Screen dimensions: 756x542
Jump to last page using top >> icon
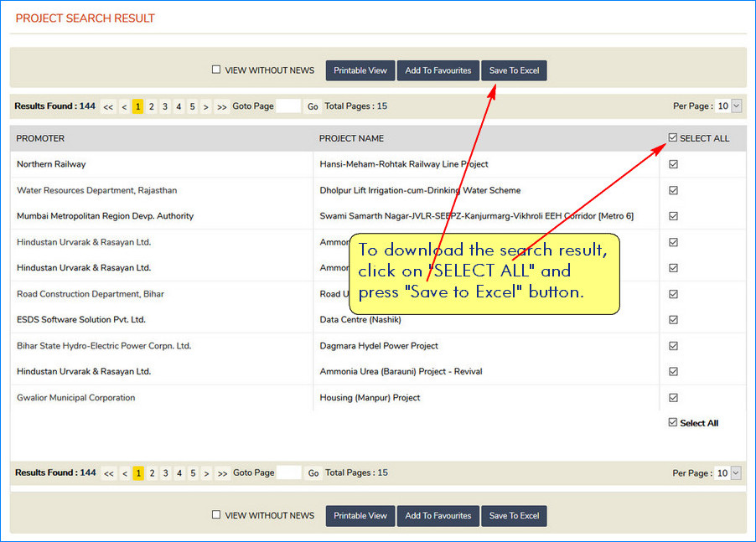tap(221, 107)
